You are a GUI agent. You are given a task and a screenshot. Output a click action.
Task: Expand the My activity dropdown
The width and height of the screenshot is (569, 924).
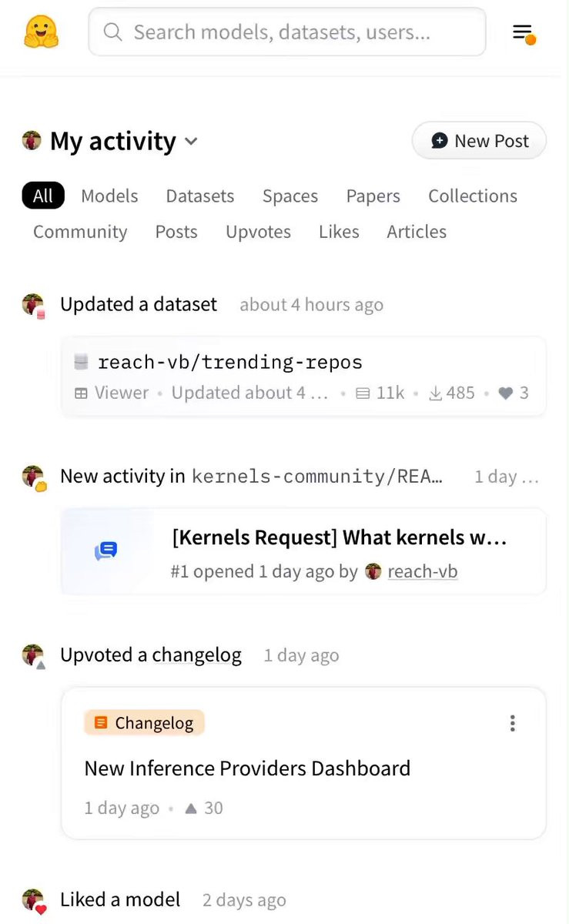click(x=191, y=142)
